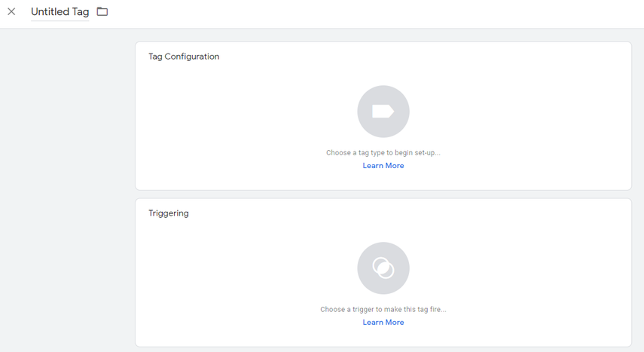
Task: Open Learn More under Triggering
Action: [x=383, y=323]
